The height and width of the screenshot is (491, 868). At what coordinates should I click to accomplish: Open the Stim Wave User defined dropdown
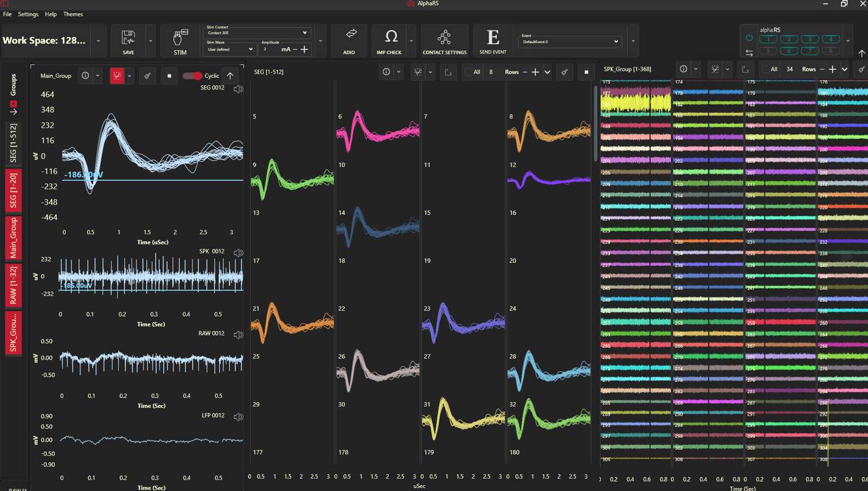(230, 49)
